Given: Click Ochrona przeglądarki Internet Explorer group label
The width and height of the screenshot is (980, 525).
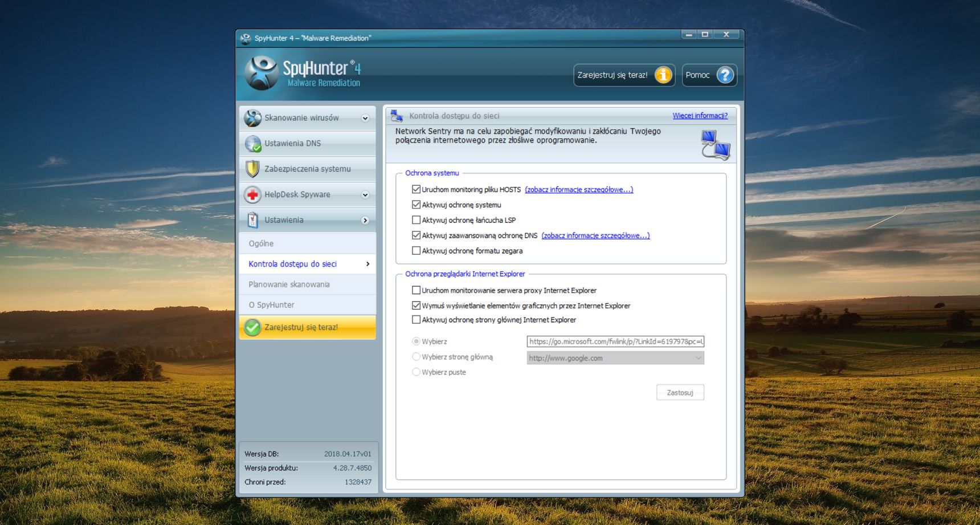Looking at the screenshot, I should (465, 274).
